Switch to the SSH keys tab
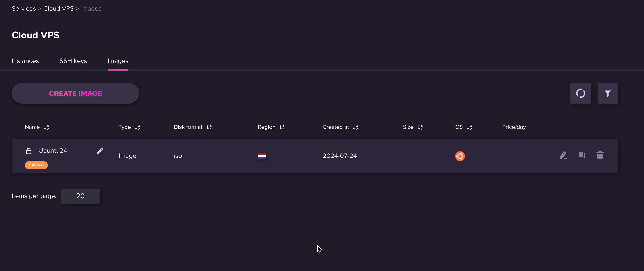The image size is (644, 271). [x=73, y=60]
